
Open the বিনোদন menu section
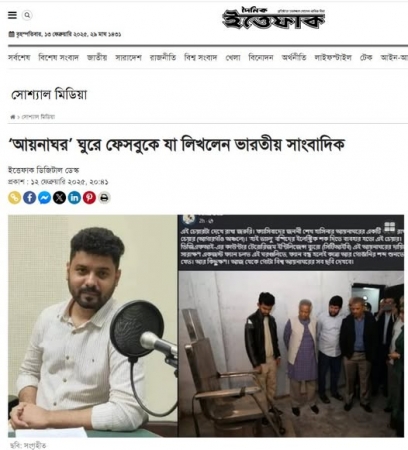(261, 58)
